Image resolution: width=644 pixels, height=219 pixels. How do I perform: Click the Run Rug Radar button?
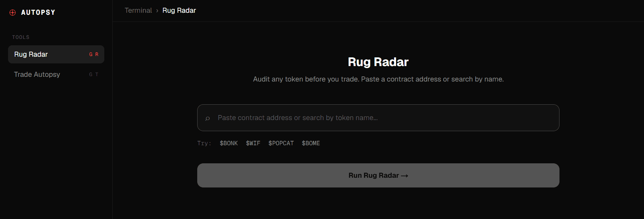378,175
